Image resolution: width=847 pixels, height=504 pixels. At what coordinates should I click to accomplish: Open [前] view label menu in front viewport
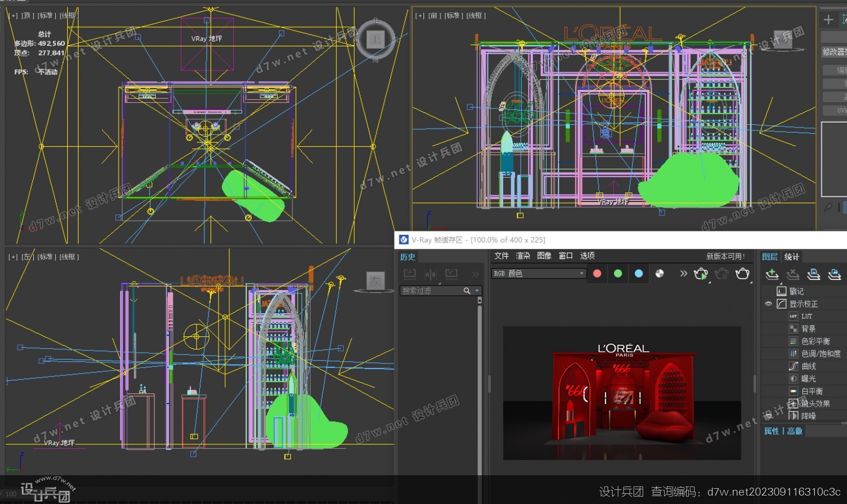[x=434, y=16]
